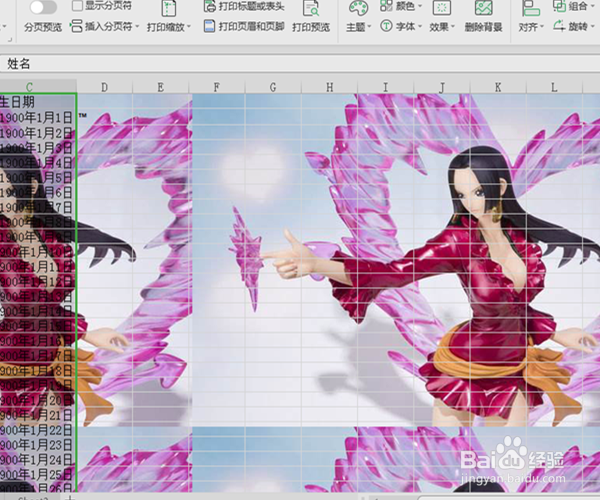Click the 打印标题或表头 icon
600x500 pixels.
(x=209, y=6)
